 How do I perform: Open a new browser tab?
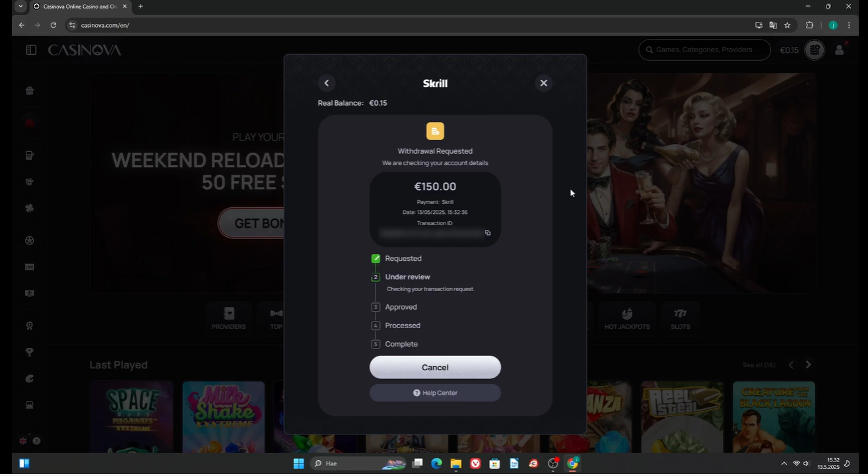tap(141, 7)
